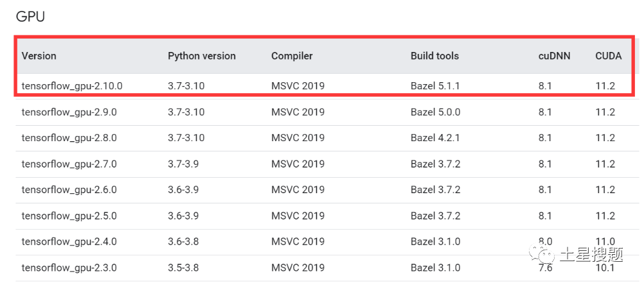Viewport: 644px width, 283px height.
Task: Click CUDA 11.2 in the tensorflow_gpu-2.5.0 row
Action: (x=605, y=216)
